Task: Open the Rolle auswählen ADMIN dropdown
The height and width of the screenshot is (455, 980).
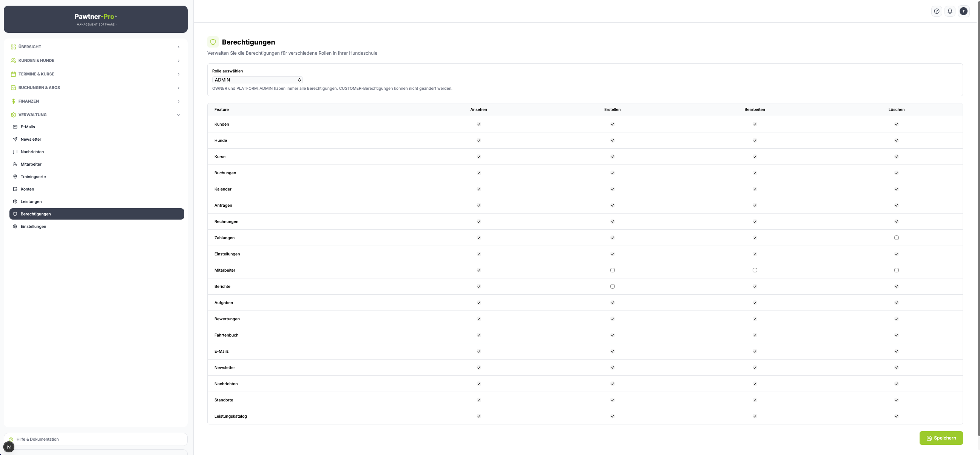Action: pyautogui.click(x=257, y=80)
